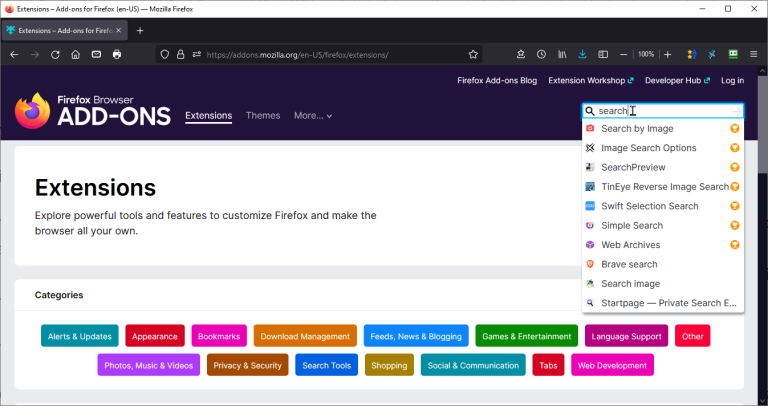Open the history clock icon
The width and height of the screenshot is (768, 406).
pyautogui.click(x=541, y=55)
